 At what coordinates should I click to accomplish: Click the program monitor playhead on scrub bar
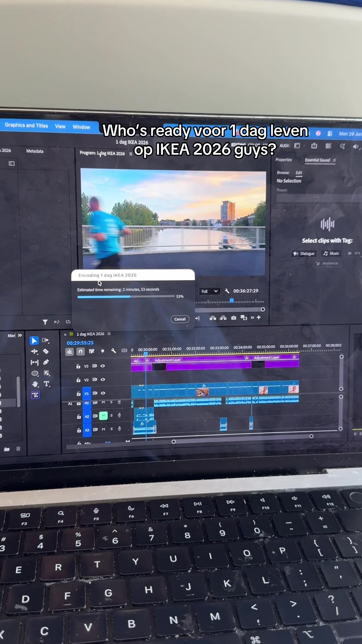tap(232, 301)
